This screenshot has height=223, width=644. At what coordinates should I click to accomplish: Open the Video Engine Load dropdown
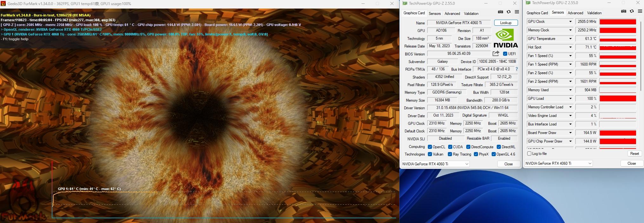pyautogui.click(x=570, y=116)
